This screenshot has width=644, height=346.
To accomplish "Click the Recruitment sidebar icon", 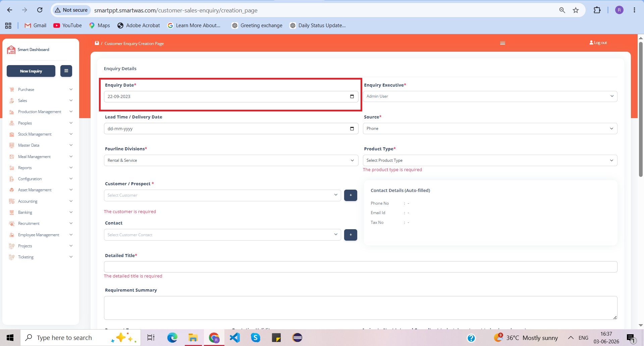I will [x=12, y=224].
